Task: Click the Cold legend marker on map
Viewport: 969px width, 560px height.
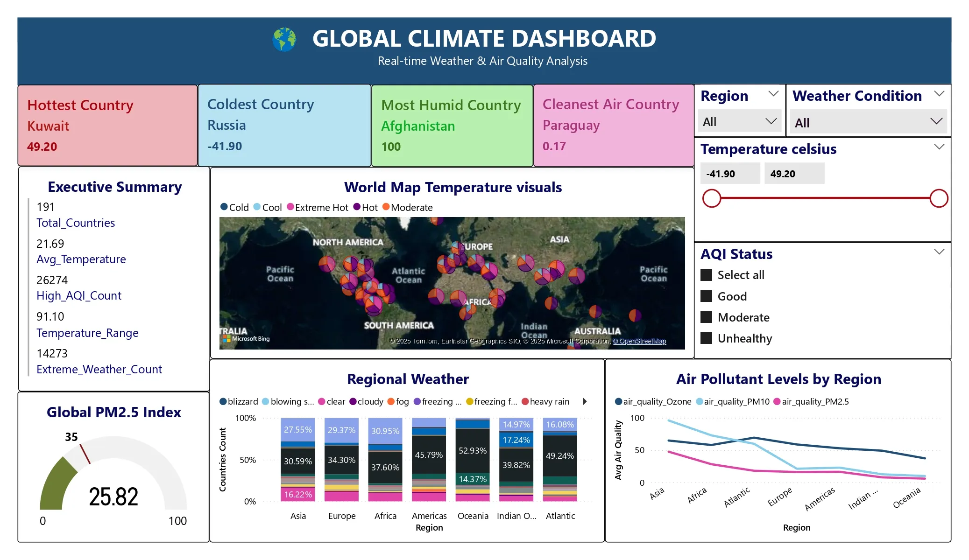Action: (x=224, y=207)
